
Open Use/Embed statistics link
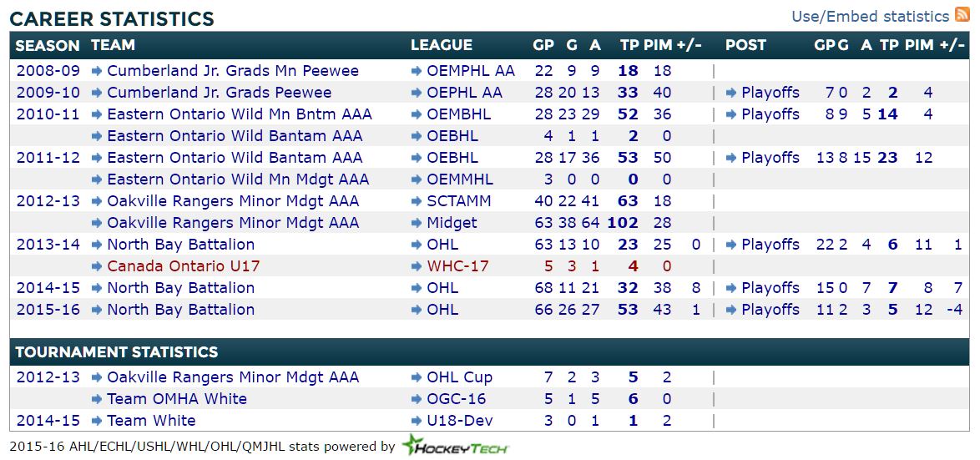[x=870, y=17]
